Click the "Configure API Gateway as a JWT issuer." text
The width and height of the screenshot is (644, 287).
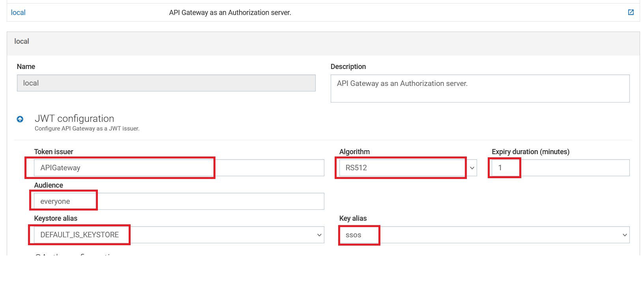click(87, 129)
